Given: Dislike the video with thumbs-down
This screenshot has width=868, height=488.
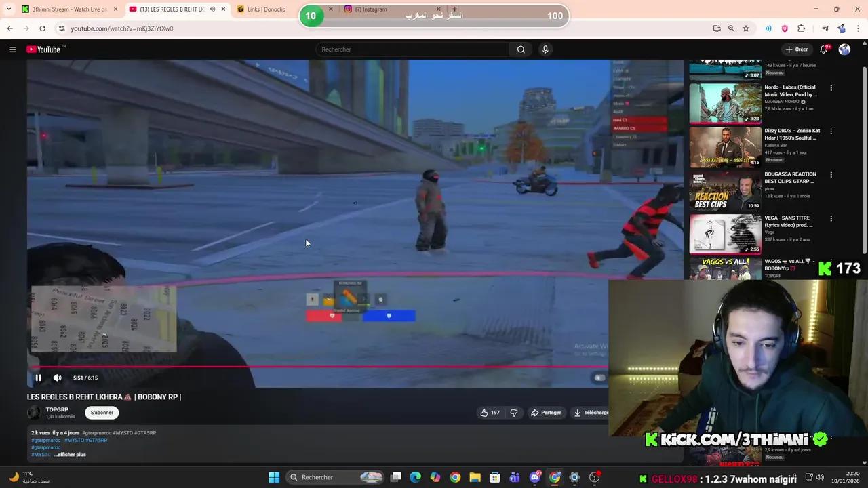Looking at the screenshot, I should [x=514, y=412].
